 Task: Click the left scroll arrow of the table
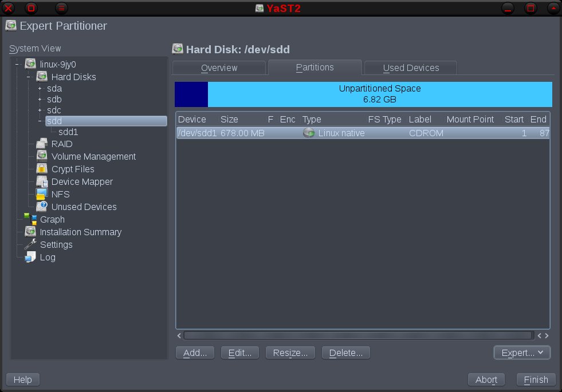(x=179, y=335)
